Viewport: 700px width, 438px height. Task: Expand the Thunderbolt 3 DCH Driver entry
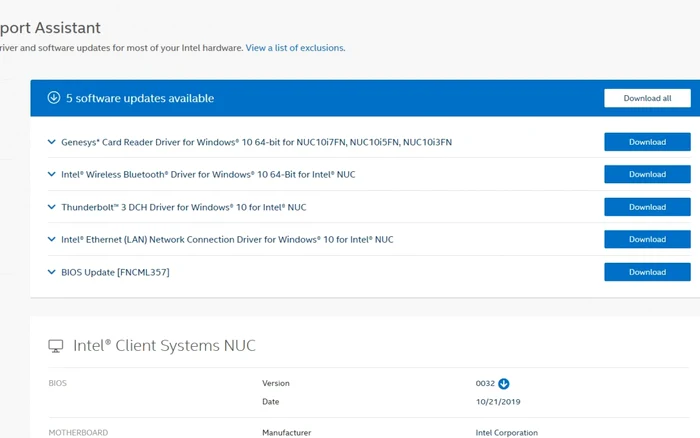tap(52, 207)
